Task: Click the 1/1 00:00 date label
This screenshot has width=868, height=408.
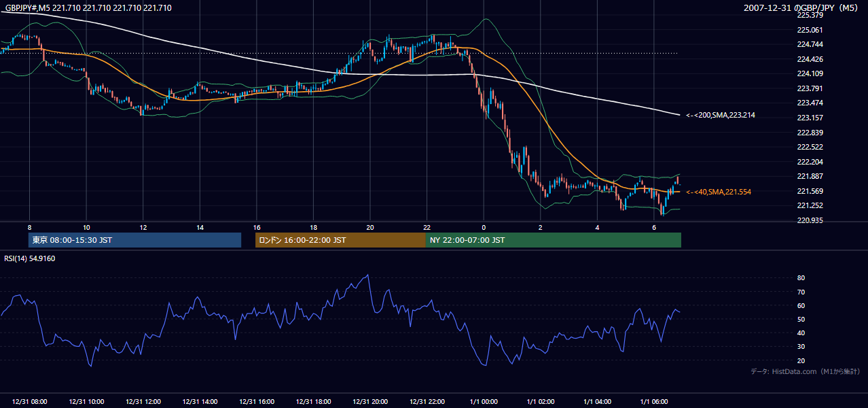Action: coord(484,402)
